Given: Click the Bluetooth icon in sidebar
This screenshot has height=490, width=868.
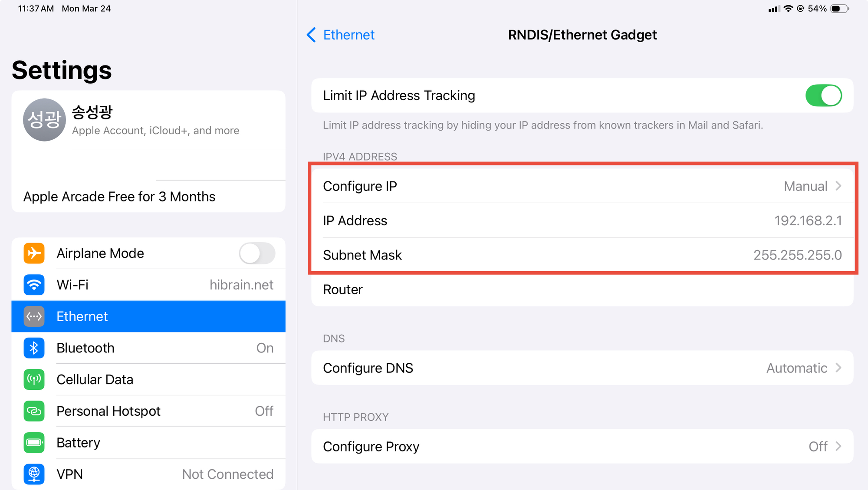Looking at the screenshot, I should click(x=34, y=348).
